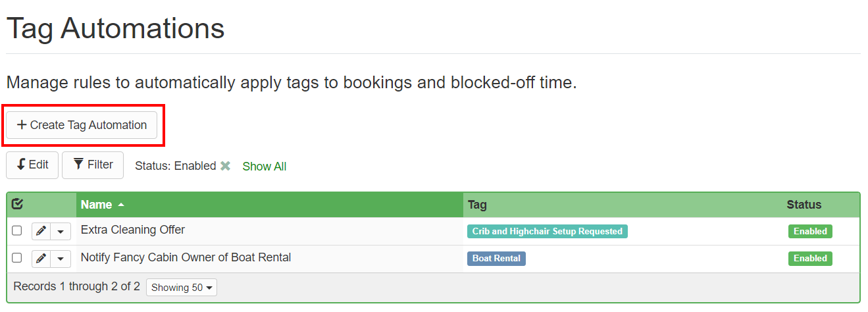This screenshot has width=868, height=312.
Task: Click the select-all check icon in table header
Action: click(x=18, y=204)
